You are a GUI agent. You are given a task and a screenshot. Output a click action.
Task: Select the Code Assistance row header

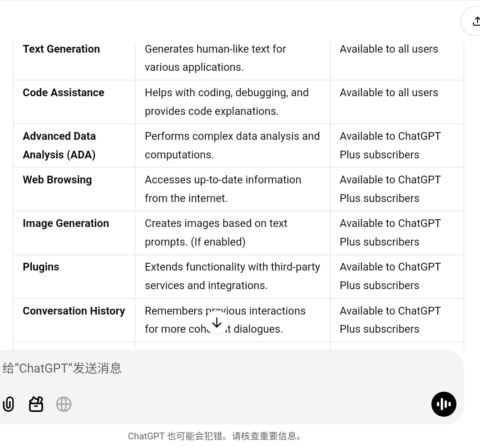(74, 102)
